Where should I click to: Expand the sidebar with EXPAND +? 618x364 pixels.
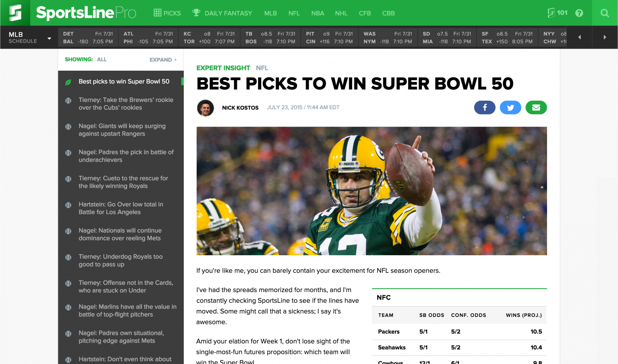pos(163,59)
